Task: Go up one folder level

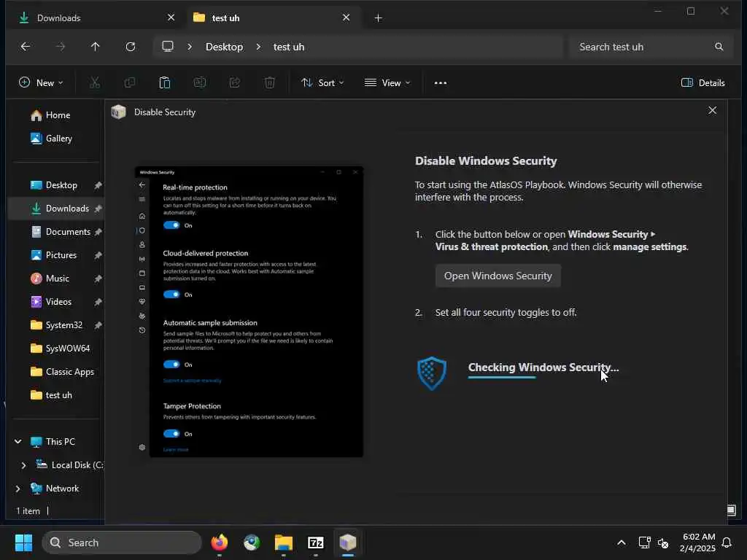Action: click(96, 47)
